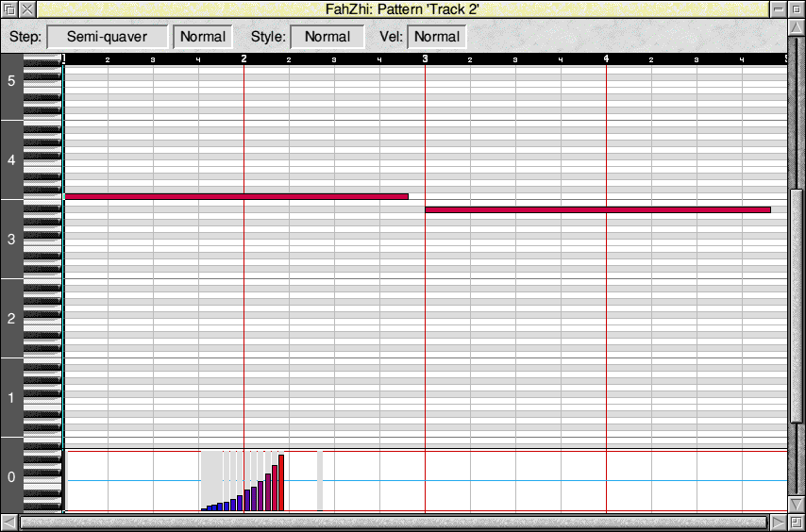Screen dimensions: 806x532
Task: Open the Step 'Semi-quaver' selector
Action: point(107,37)
